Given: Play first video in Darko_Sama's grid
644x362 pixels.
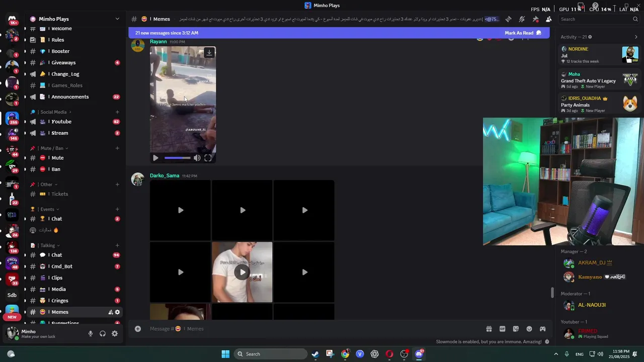Looking at the screenshot, I should click(x=181, y=210).
